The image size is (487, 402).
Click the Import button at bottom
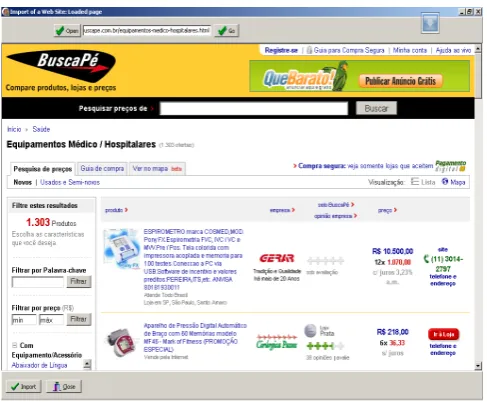[23, 386]
